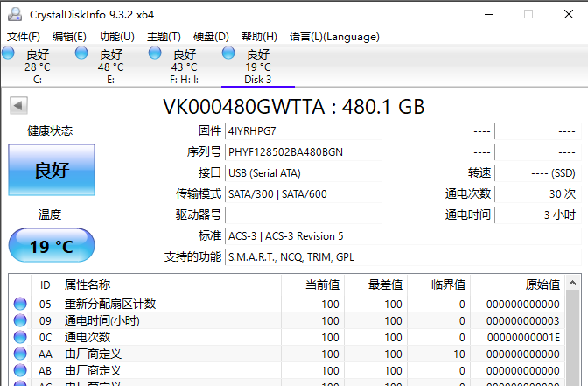The image size is (588, 386).
Task: Click the serial number field
Action: (303, 151)
